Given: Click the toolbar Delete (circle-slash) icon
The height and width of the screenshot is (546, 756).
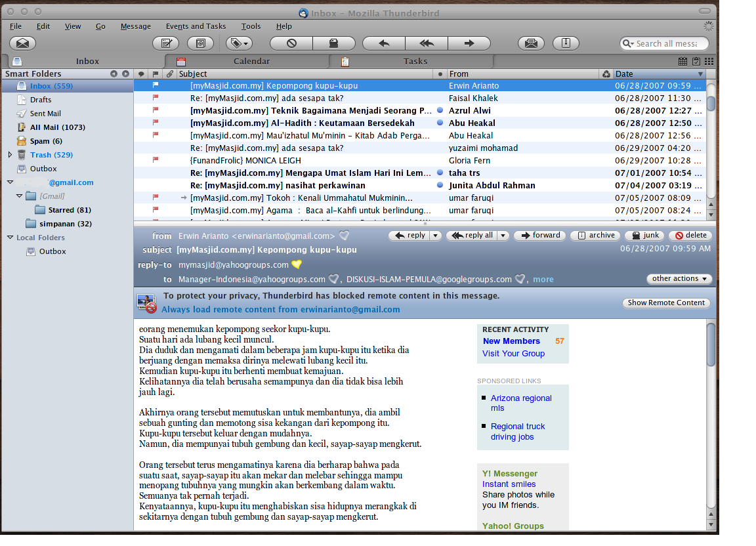Looking at the screenshot, I should click(291, 43).
